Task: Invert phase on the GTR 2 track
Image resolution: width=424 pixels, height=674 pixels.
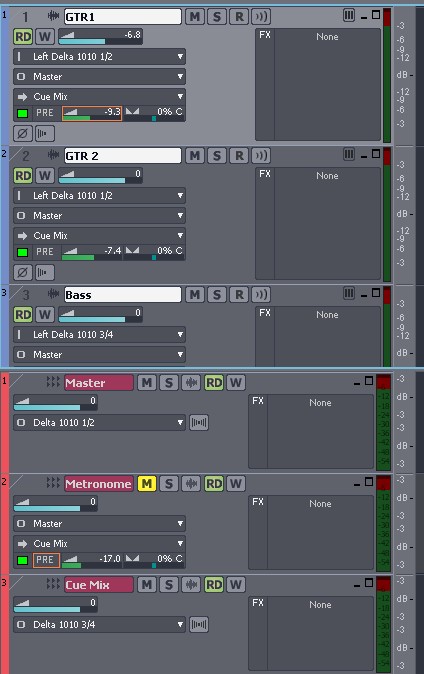Action: coord(22,273)
